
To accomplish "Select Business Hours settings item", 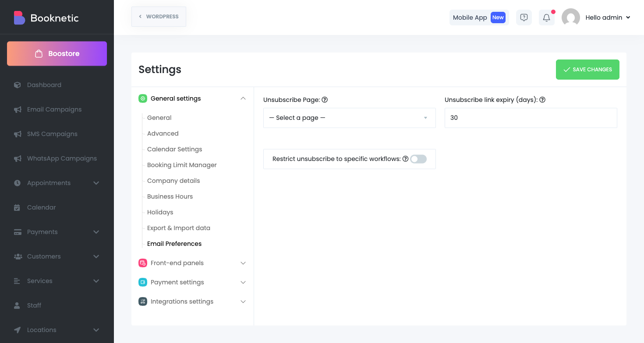I will tap(170, 196).
